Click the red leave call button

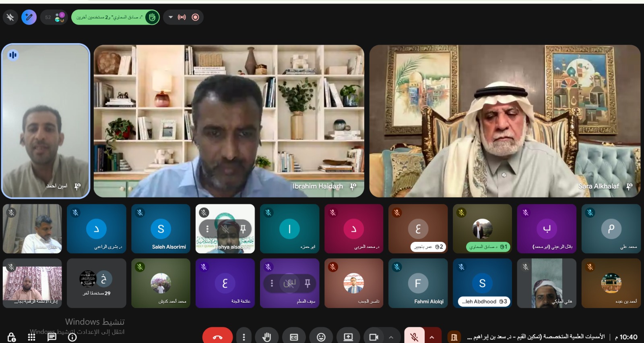(217, 337)
